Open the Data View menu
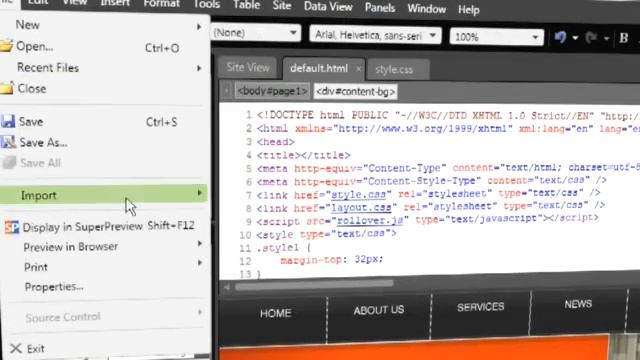 328,7
